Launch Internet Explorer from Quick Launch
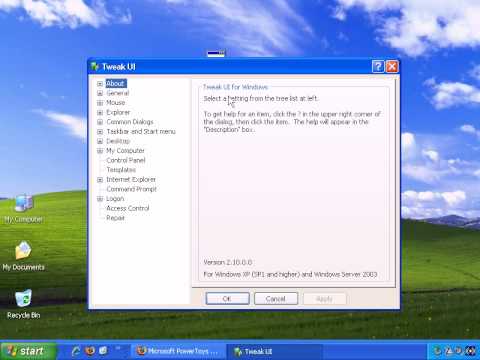Viewport: 480px width, 360px height. 76,351
